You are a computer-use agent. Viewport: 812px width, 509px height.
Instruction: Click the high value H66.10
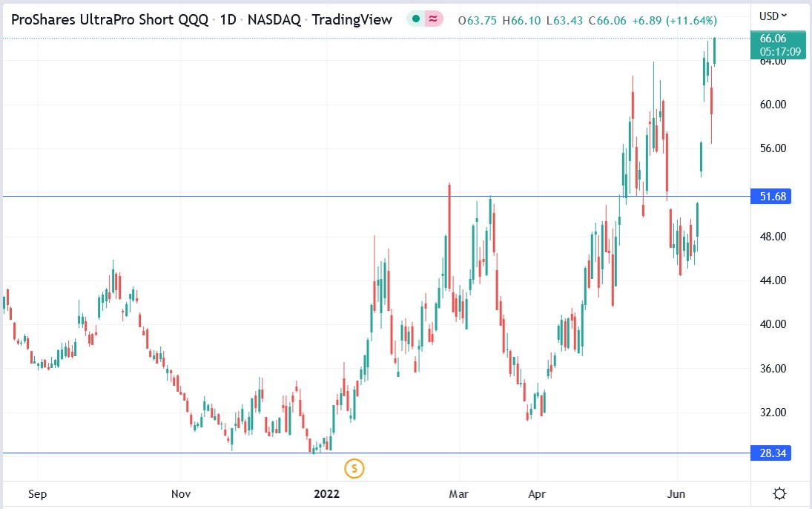pyautogui.click(x=521, y=21)
